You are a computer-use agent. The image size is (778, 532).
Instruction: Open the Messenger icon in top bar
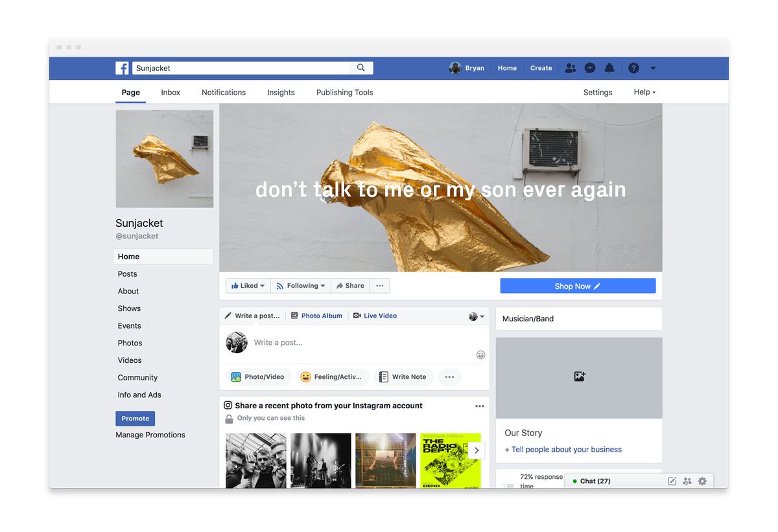[590, 68]
